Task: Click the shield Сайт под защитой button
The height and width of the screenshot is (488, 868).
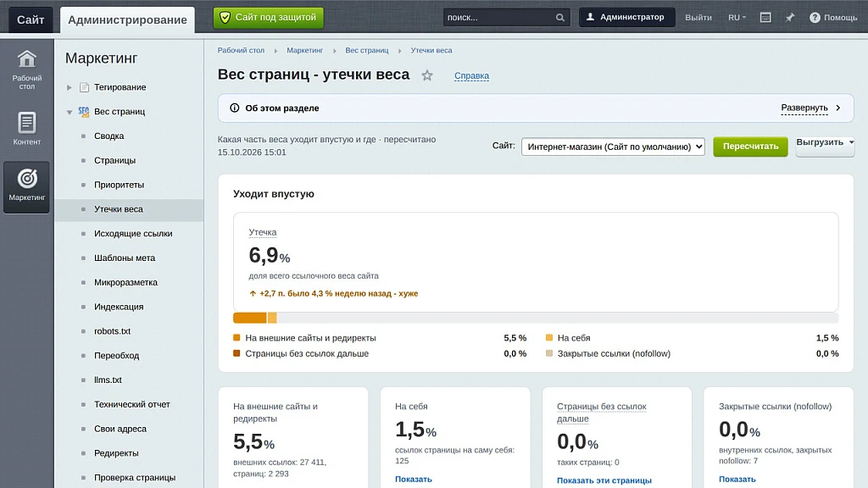Action: 269,18
